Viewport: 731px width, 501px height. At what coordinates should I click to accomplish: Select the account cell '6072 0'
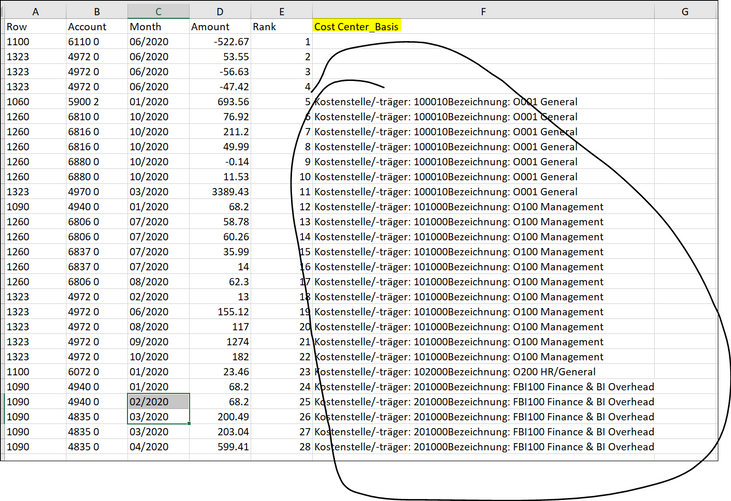pos(97,371)
